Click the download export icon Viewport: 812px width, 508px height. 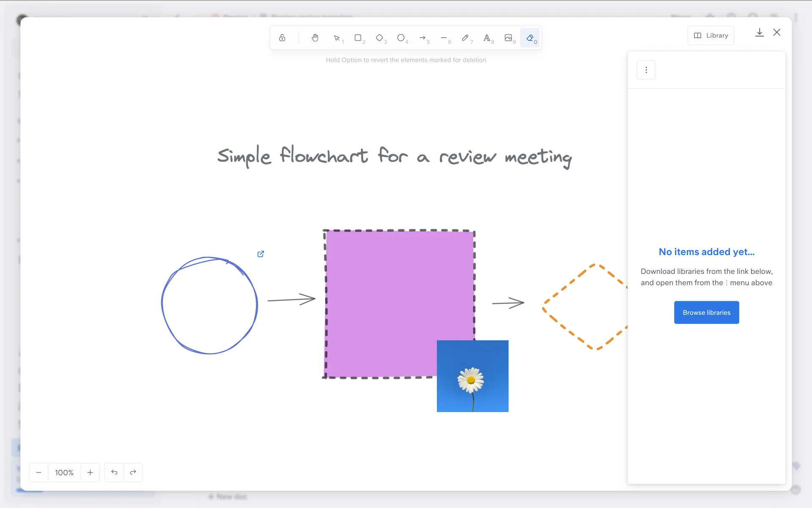click(760, 33)
